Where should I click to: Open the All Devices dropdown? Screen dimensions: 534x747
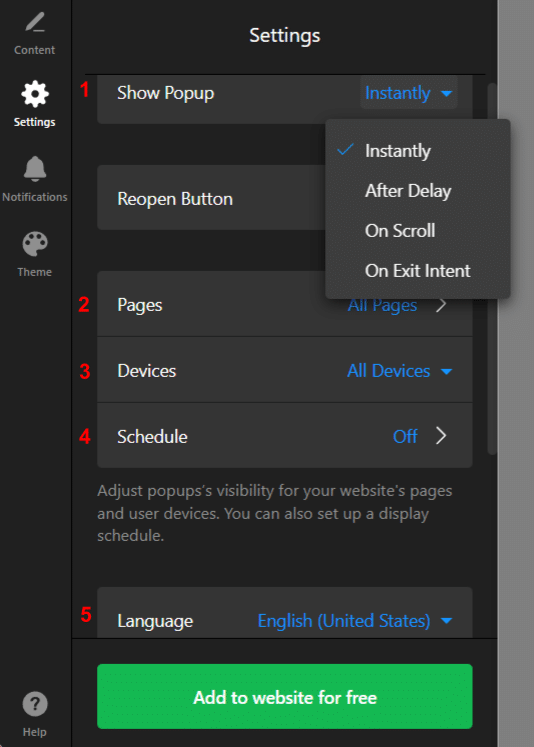(x=399, y=371)
